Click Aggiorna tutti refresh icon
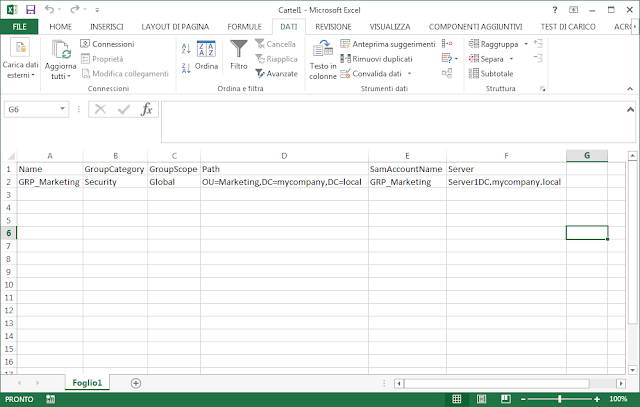This screenshot has height=407, width=640. pos(60,49)
